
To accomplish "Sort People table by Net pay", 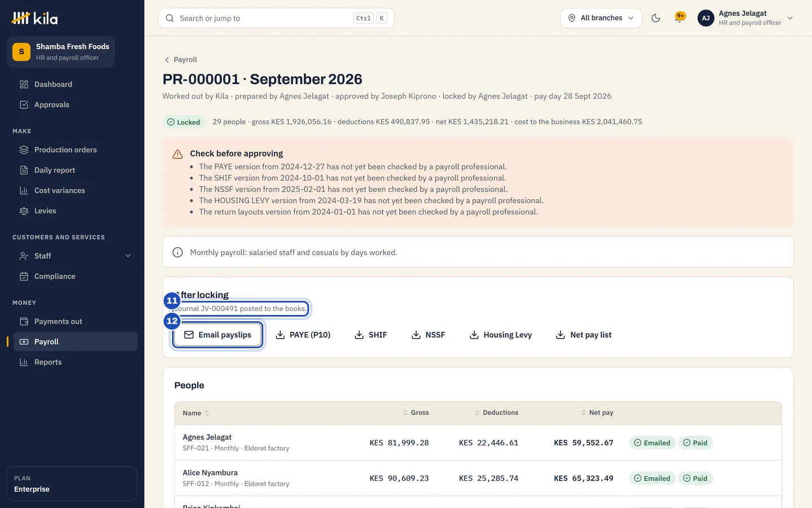I will 597,413.
